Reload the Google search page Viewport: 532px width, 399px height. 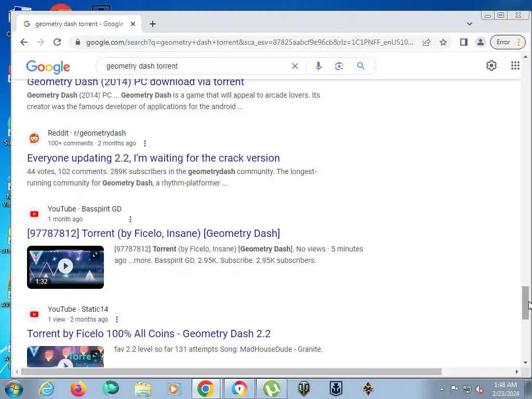(x=57, y=42)
